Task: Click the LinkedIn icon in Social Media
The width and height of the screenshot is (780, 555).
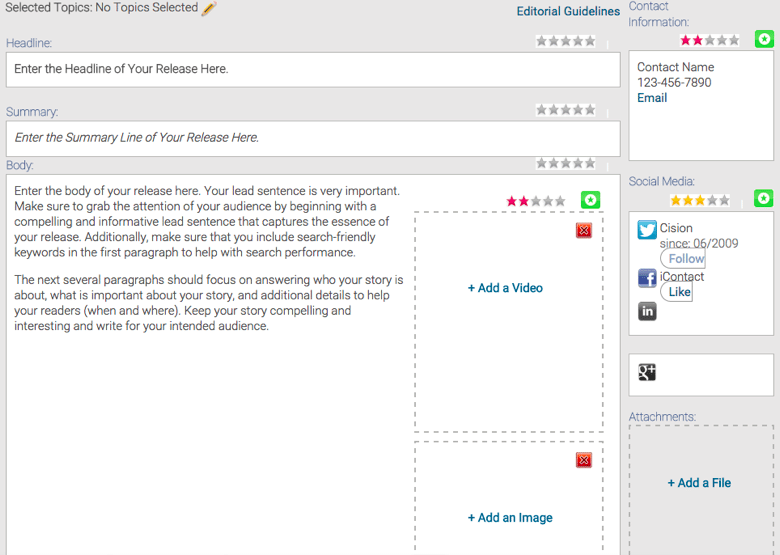Action: [x=647, y=311]
